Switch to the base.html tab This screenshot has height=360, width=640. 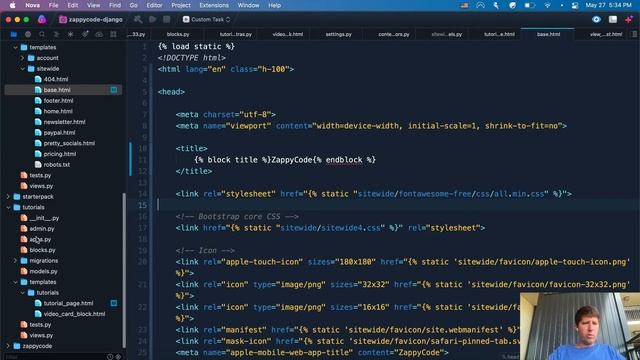[548, 34]
